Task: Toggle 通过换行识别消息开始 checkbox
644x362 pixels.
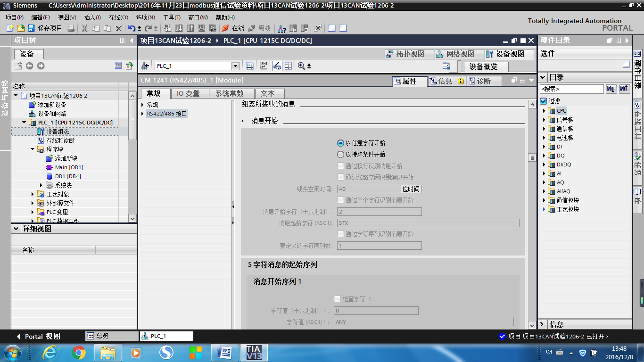Action: [x=341, y=166]
